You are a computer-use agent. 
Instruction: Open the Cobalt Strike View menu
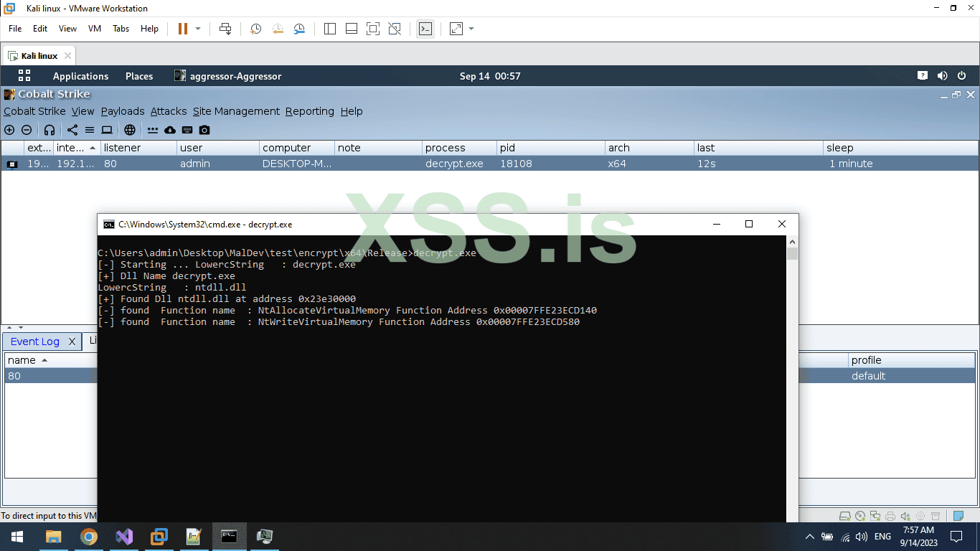click(83, 111)
